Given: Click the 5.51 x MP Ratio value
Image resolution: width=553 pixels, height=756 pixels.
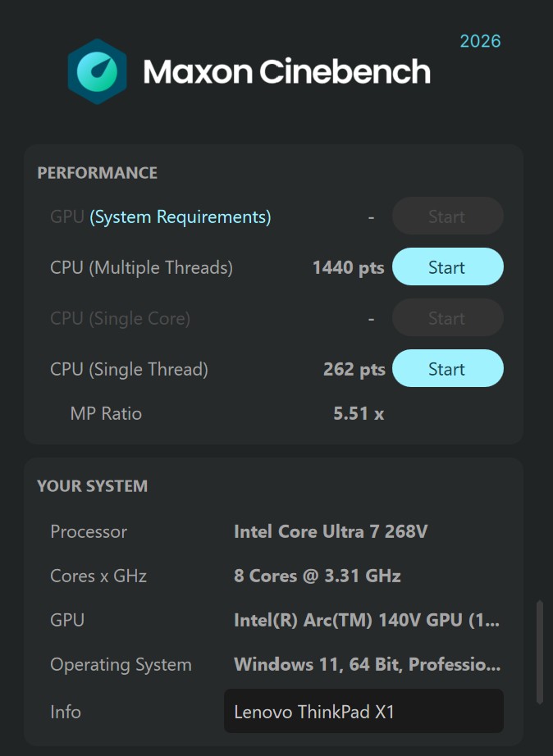Looking at the screenshot, I should coord(359,414).
